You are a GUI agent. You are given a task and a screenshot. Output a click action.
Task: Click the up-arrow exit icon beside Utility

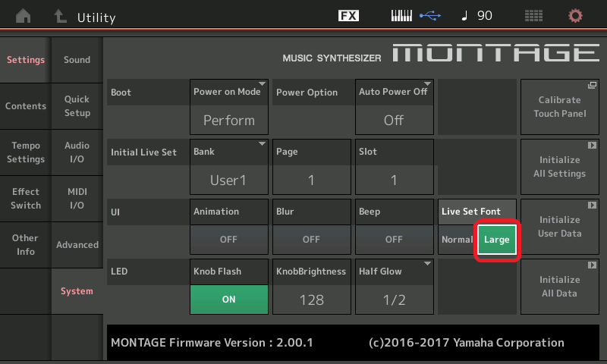(59, 16)
